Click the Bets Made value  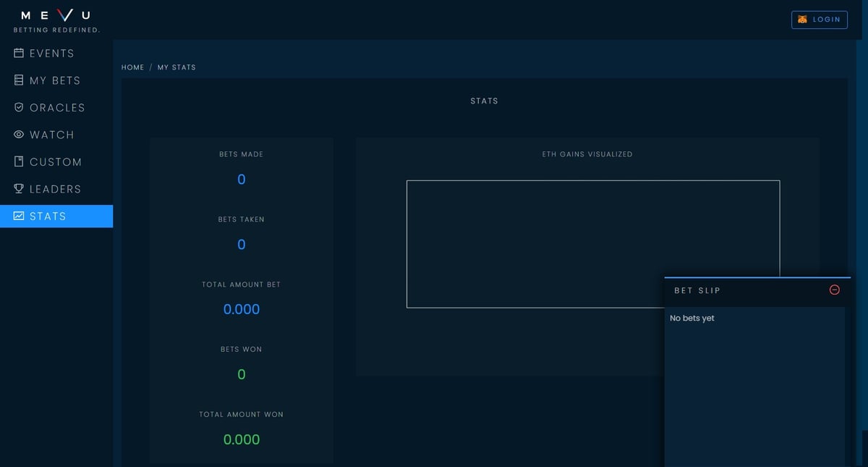(x=241, y=180)
